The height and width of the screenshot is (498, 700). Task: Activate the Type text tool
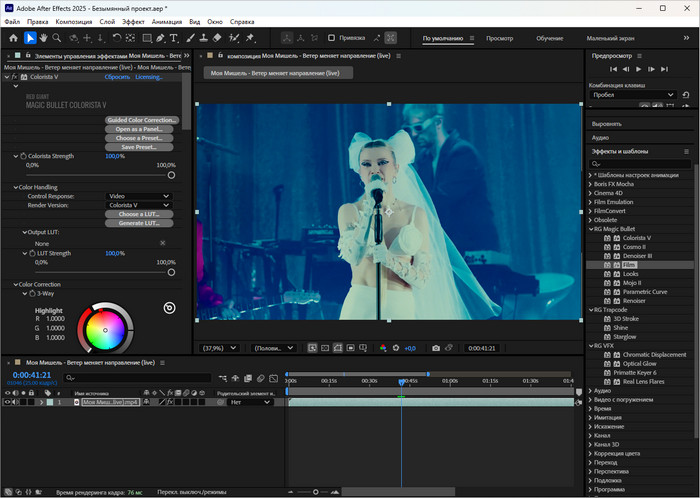click(x=174, y=38)
